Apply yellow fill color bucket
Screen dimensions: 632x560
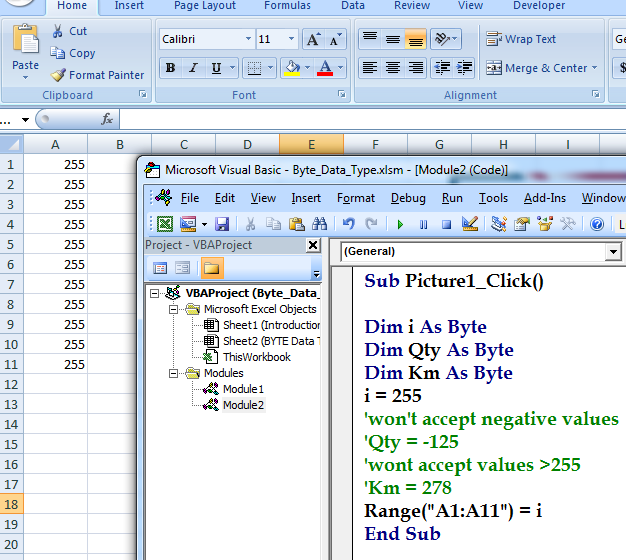tap(292, 68)
